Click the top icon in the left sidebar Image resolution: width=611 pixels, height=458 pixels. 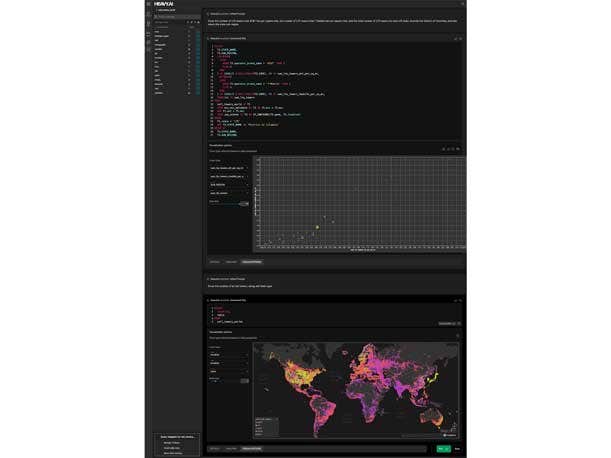148,14
